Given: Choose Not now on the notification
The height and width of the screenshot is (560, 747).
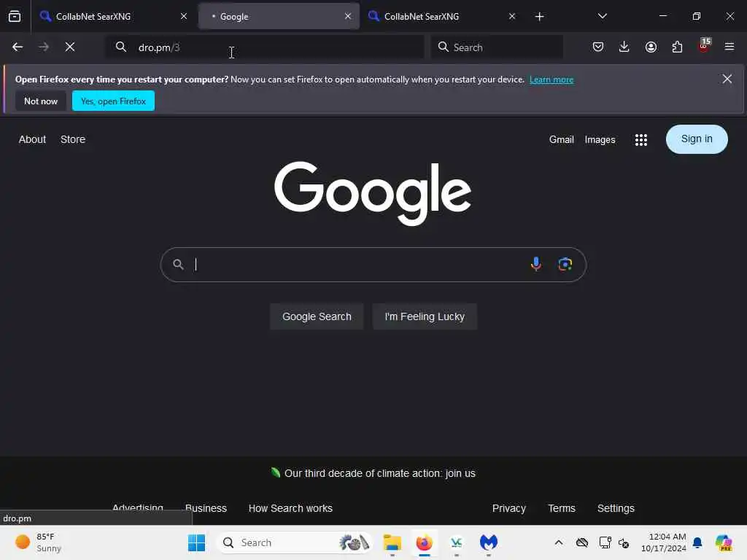Looking at the screenshot, I should tap(41, 101).
